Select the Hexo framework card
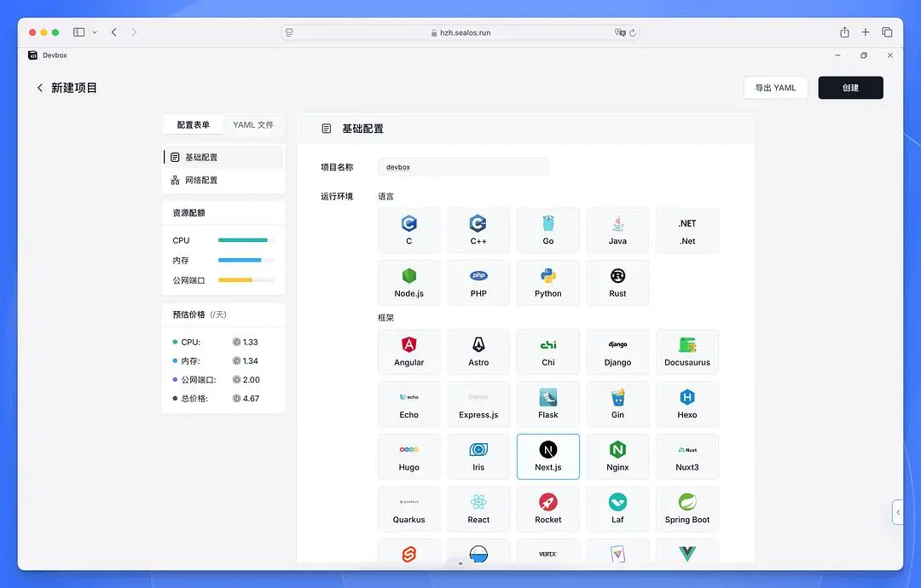 [x=687, y=404]
